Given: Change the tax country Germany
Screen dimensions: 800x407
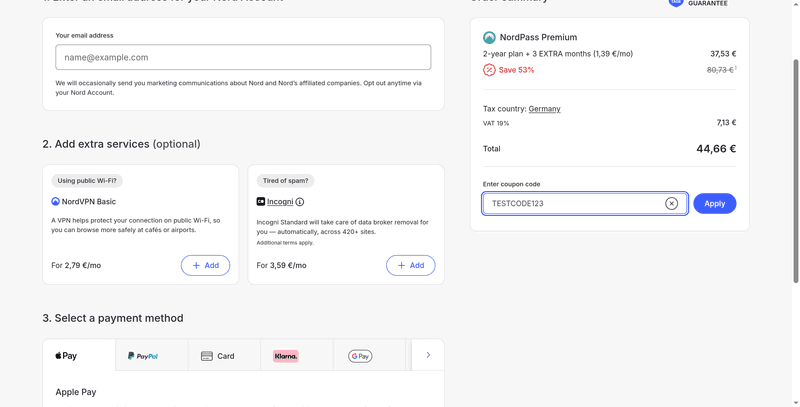Looking at the screenshot, I should (544, 109).
